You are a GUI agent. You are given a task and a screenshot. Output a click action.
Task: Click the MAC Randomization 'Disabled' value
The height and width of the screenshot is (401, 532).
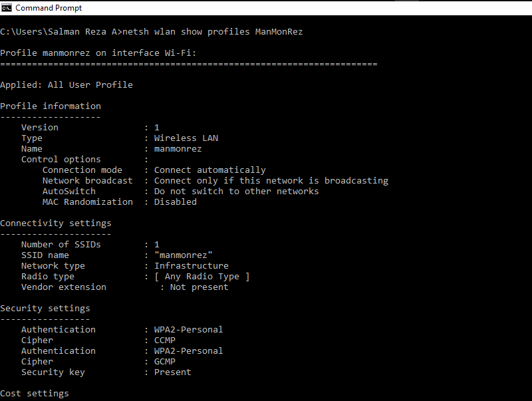176,202
